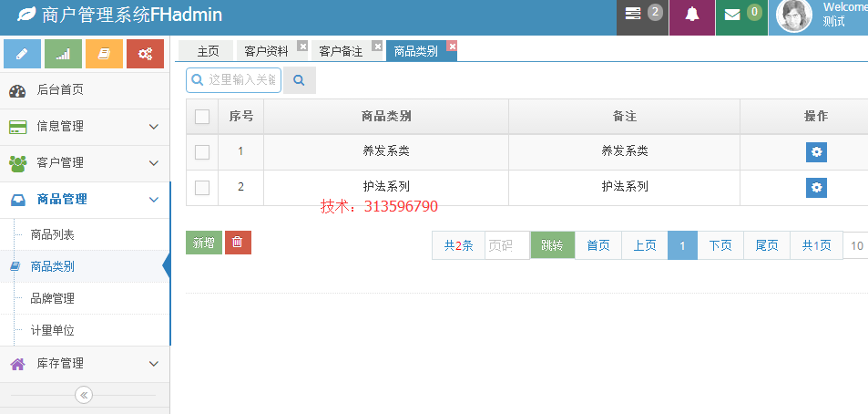Screen dimensions: 868x414
Task: Click the 共1页 page count label
Action: [817, 245]
